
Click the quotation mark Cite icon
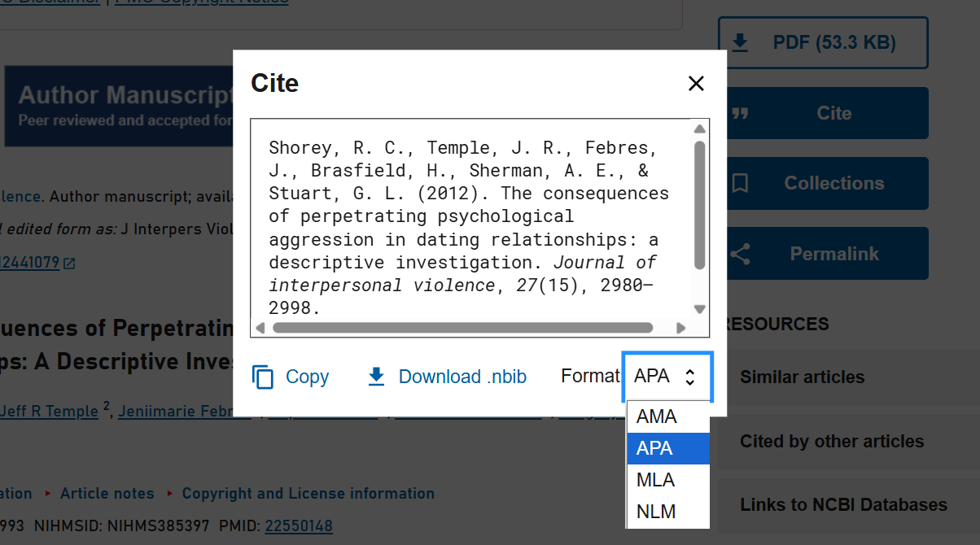point(740,113)
